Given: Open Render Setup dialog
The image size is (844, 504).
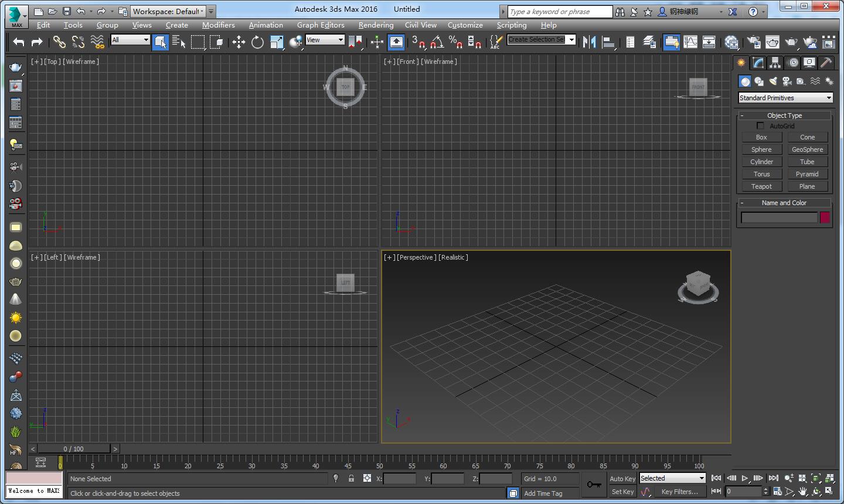Looking at the screenshot, I should 754,42.
